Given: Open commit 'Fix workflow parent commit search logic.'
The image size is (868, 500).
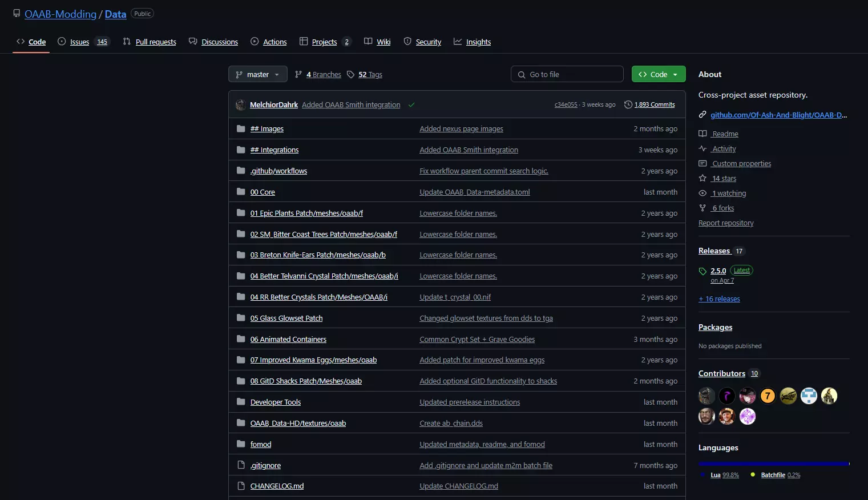Looking at the screenshot, I should click(484, 171).
